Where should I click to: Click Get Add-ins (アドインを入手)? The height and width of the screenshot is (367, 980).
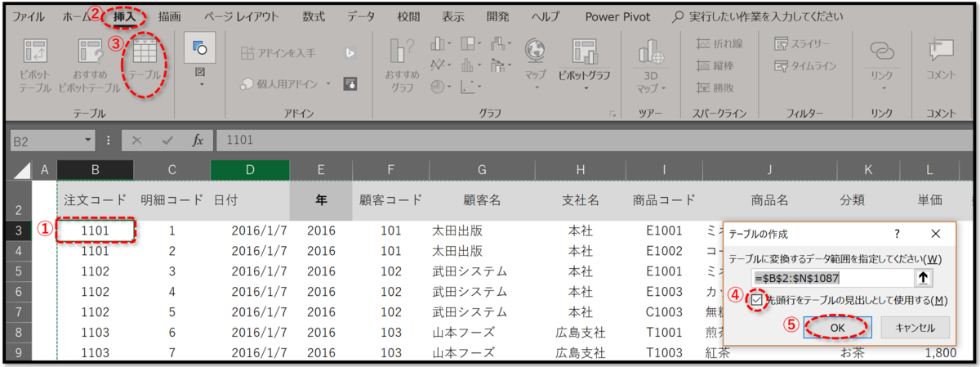click(x=279, y=53)
